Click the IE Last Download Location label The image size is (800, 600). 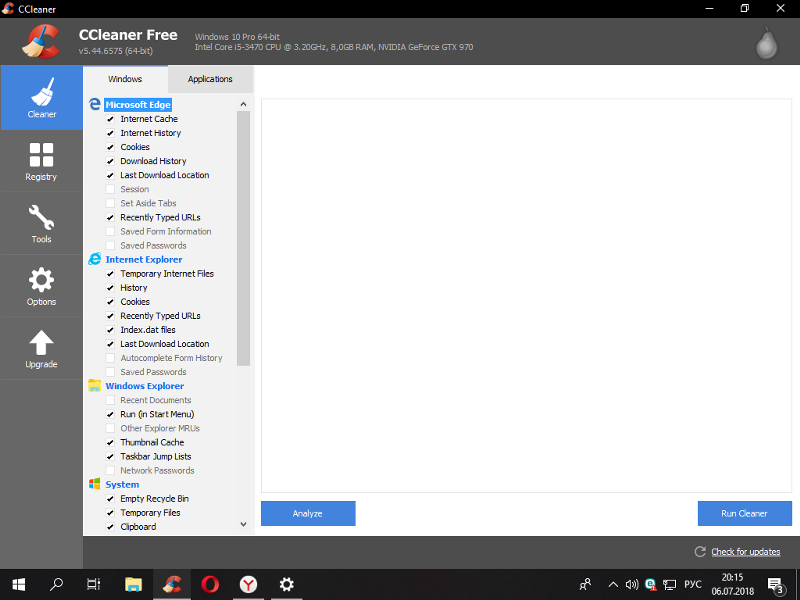click(x=165, y=344)
